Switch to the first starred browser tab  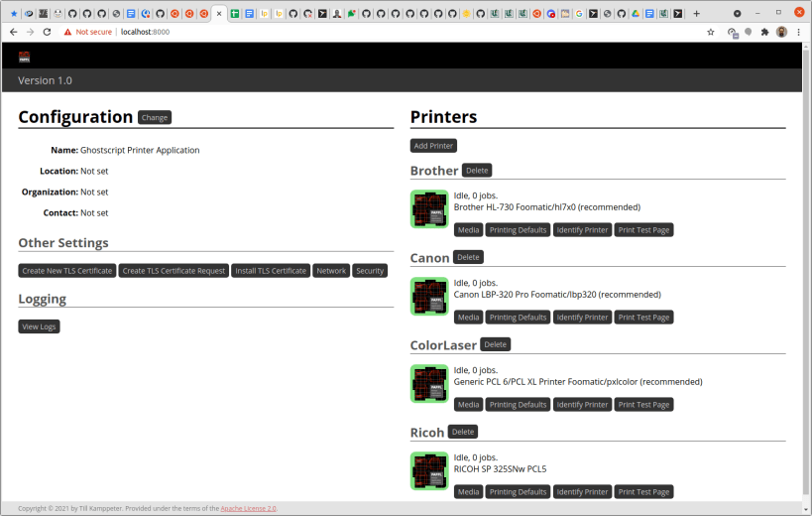click(x=14, y=14)
